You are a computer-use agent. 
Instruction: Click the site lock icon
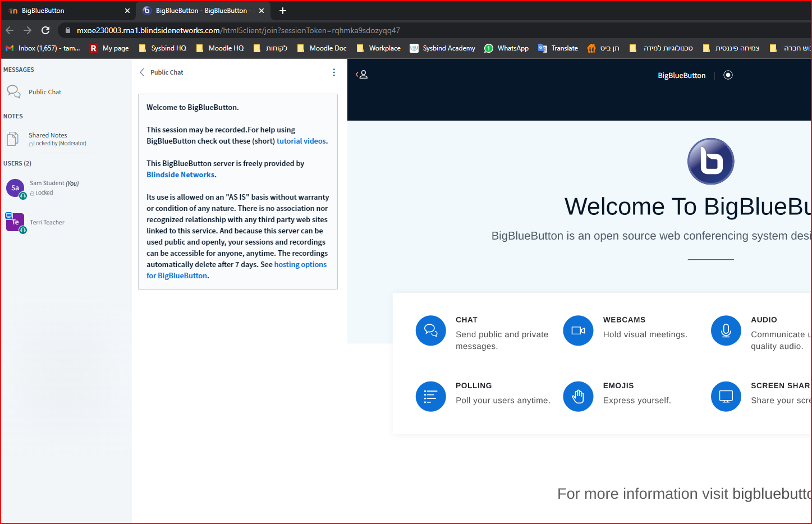coord(68,30)
